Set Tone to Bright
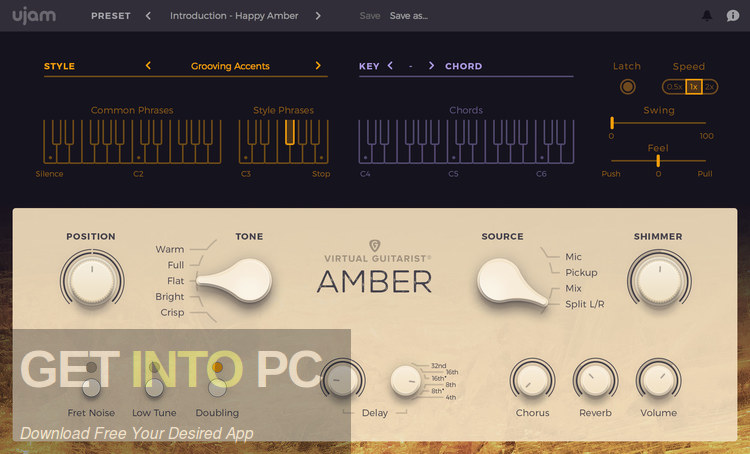This screenshot has height=454, width=750. pyautogui.click(x=169, y=297)
